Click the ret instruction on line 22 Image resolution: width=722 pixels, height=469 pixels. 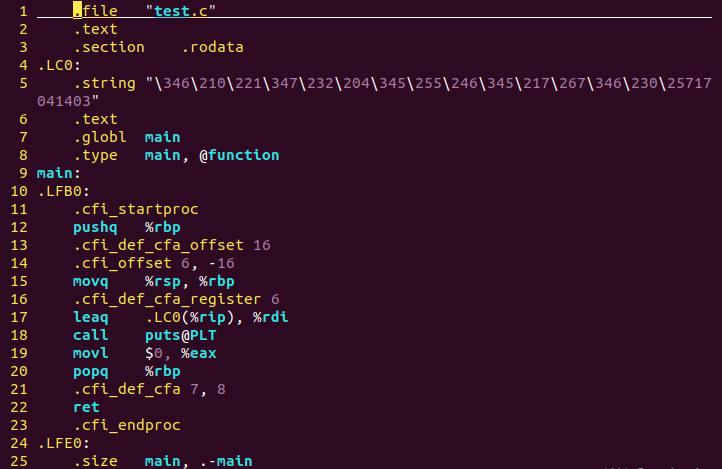pyautogui.click(x=86, y=407)
